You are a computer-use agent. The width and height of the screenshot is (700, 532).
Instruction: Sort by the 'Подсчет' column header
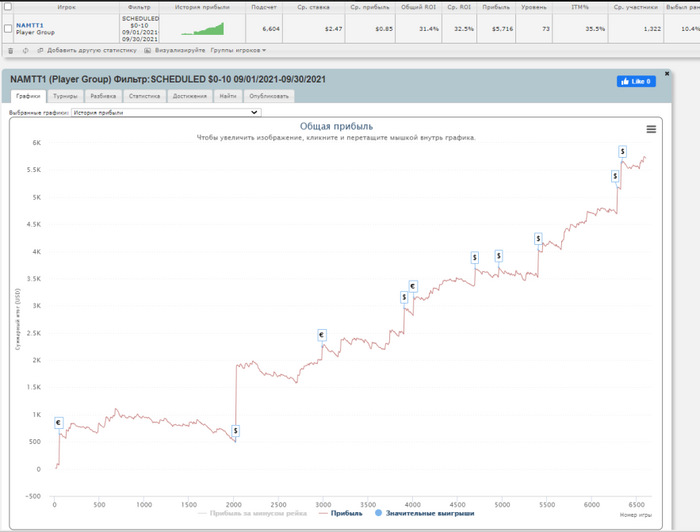point(264,7)
